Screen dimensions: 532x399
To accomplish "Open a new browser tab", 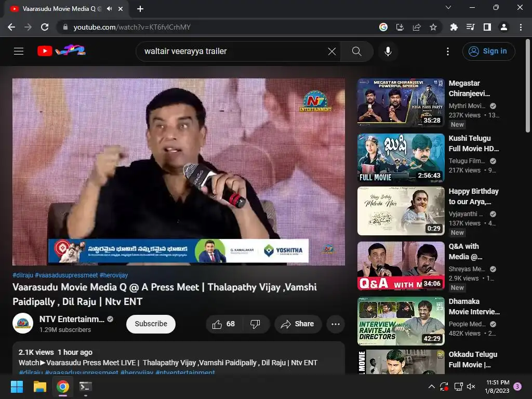I will 140,9.
